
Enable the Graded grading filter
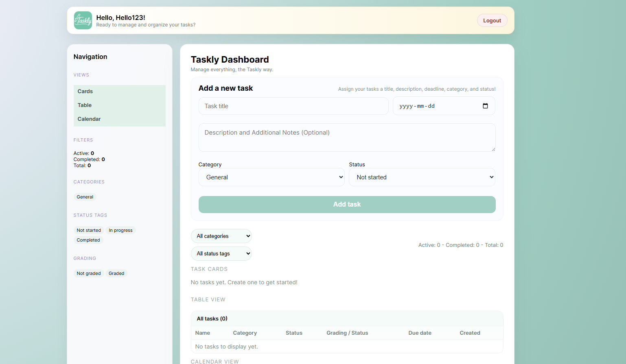[116, 273]
